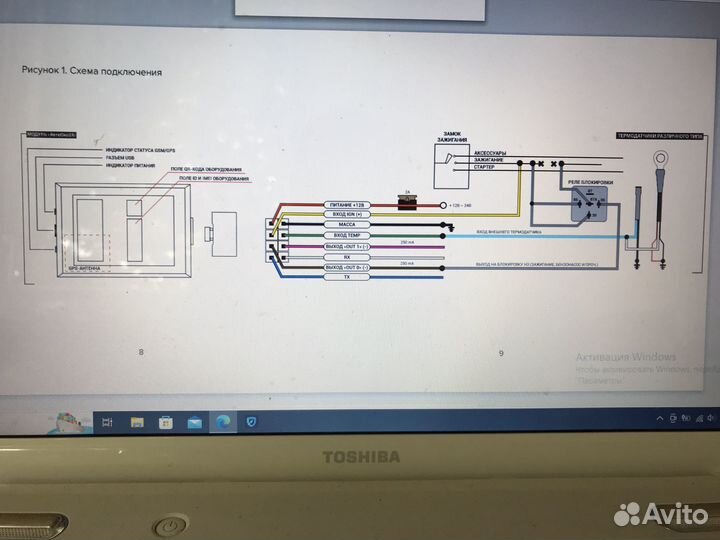Screen dimensions: 720x540
Task: Click heading "Рисунок 1. Схема подключения"
Action: 91,72
